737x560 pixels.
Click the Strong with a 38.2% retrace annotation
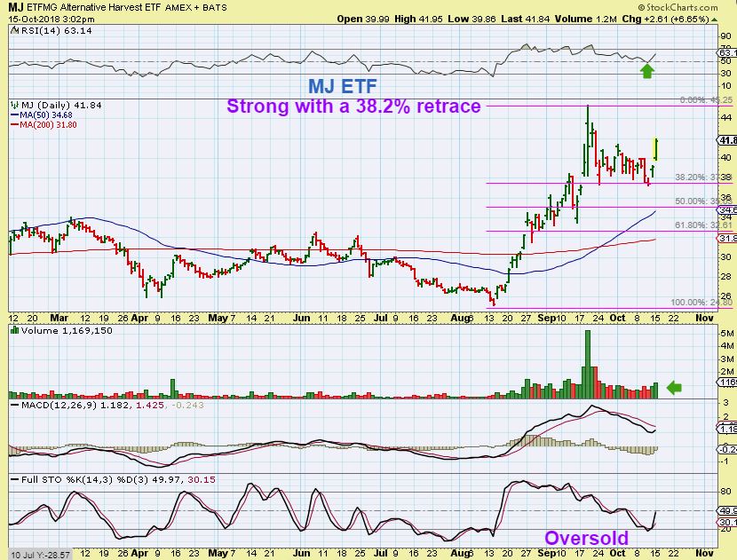click(353, 106)
